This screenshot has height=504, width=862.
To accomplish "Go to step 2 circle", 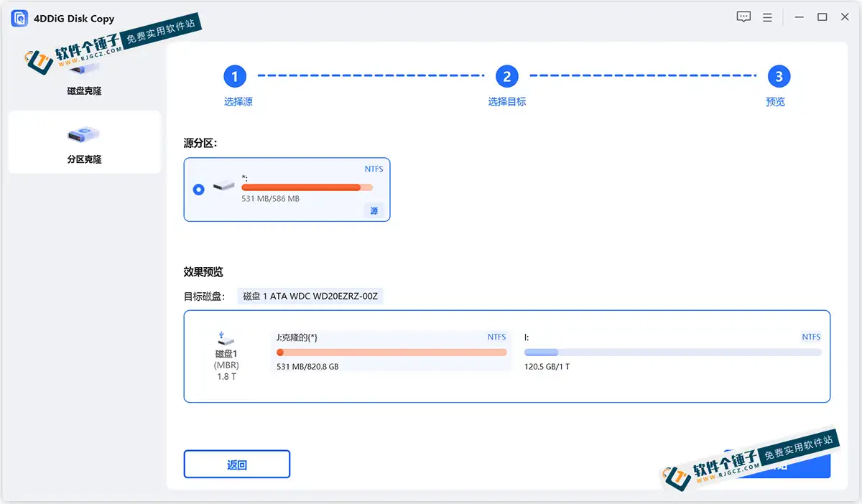I will (x=507, y=76).
